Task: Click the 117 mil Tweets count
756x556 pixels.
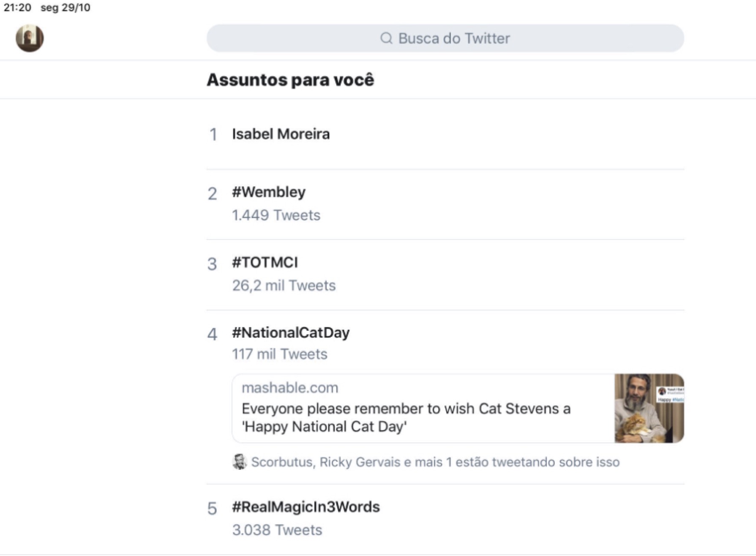Action: tap(279, 354)
